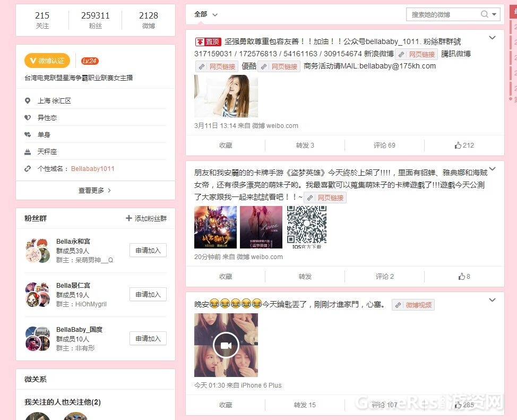Open the 新浪微博 网页链接 link
517x420 pixels.
coord(416,55)
